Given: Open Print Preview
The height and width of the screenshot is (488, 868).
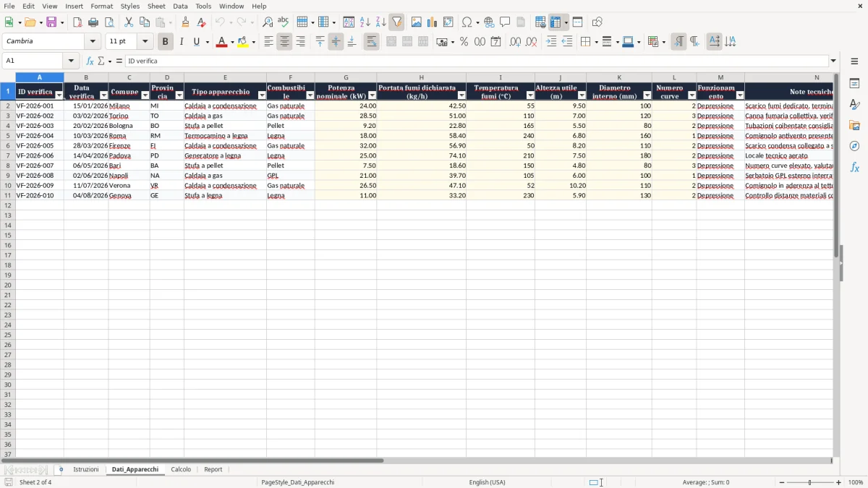Looking at the screenshot, I should 109,22.
